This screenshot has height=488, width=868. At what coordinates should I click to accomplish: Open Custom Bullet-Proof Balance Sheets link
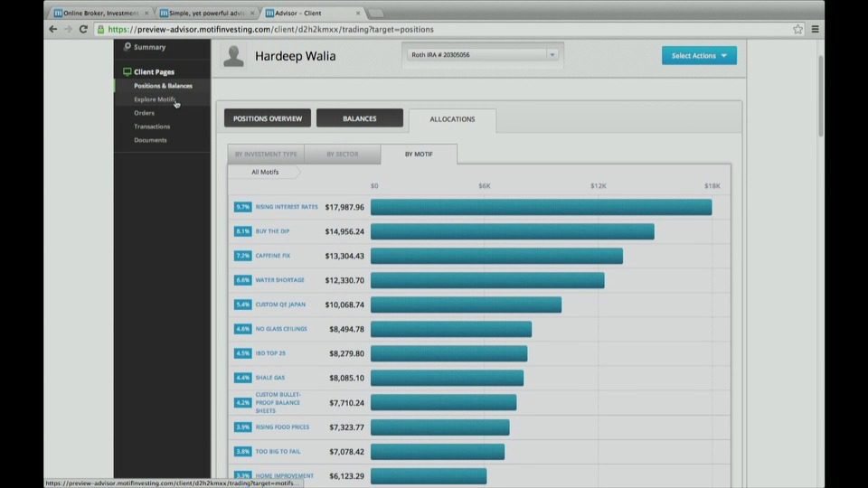[x=278, y=403]
